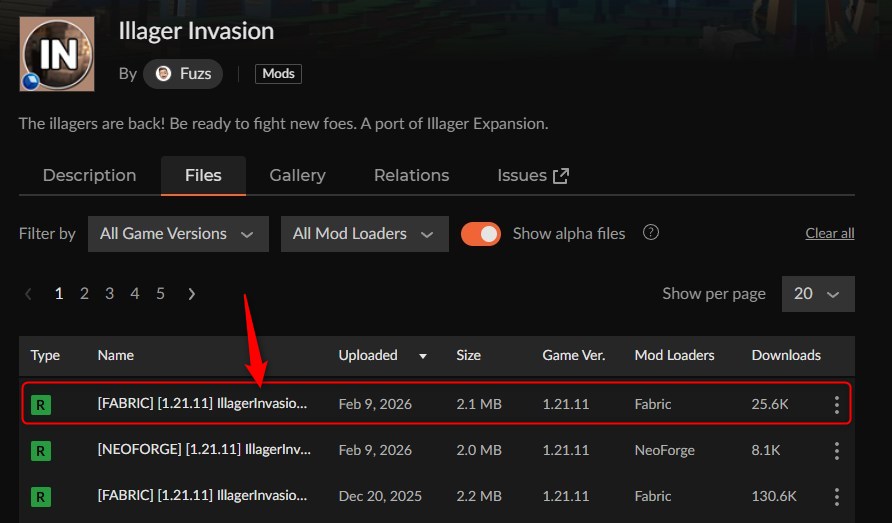The height and width of the screenshot is (523, 892).
Task: Open author Fuzs profile
Action: [183, 73]
